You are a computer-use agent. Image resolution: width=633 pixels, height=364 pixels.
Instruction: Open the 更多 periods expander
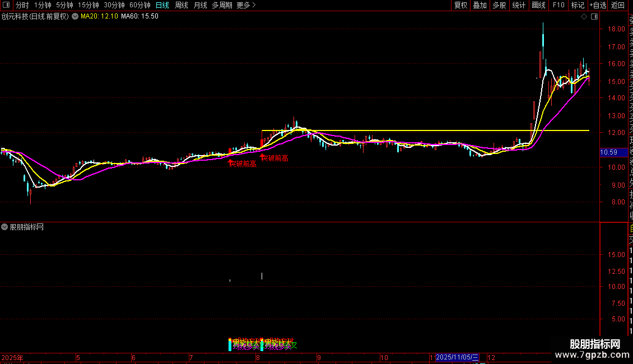click(246, 5)
